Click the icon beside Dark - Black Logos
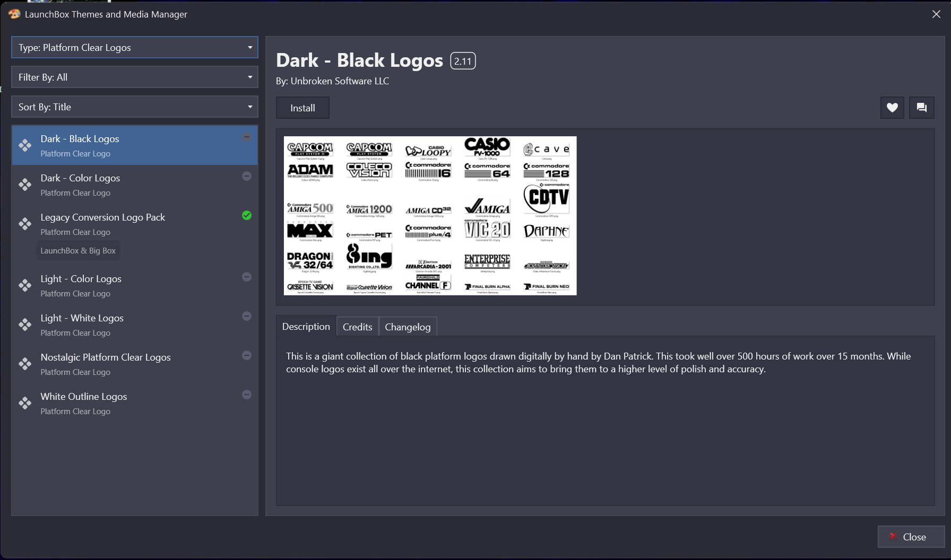The width and height of the screenshot is (951, 560). coord(25,145)
